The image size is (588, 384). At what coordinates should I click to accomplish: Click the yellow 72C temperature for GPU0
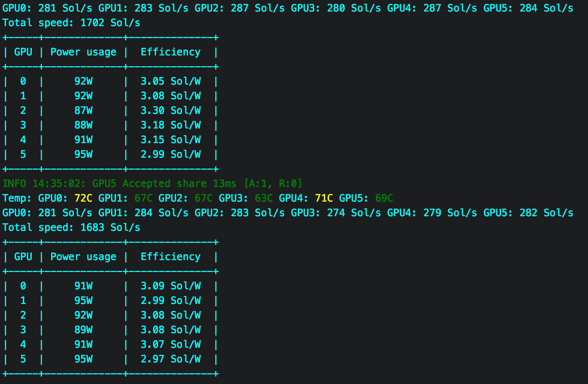click(x=83, y=198)
